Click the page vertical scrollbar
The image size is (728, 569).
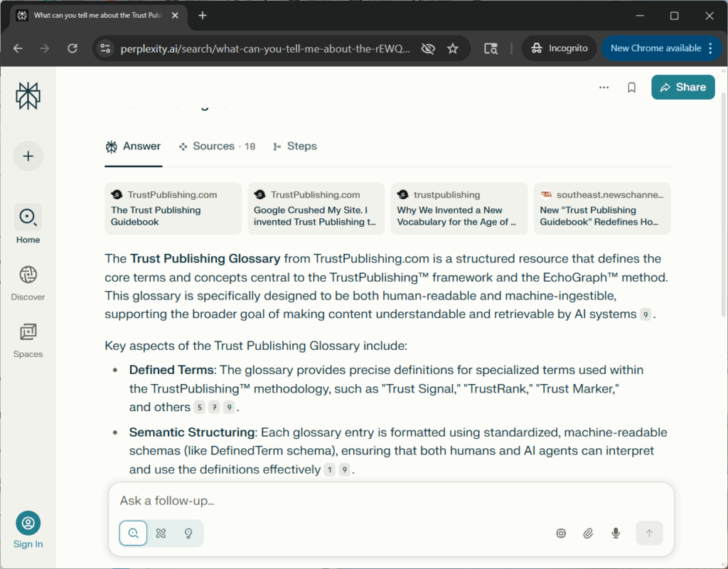point(723,204)
